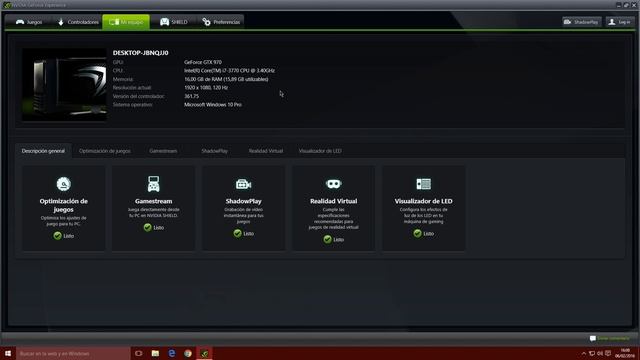Click the system tray clock
Viewport: 640px width, 360px height.
coord(625,353)
